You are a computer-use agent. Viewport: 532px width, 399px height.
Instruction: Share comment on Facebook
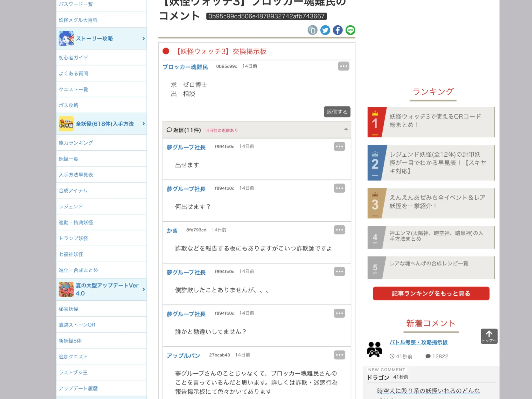point(338,30)
